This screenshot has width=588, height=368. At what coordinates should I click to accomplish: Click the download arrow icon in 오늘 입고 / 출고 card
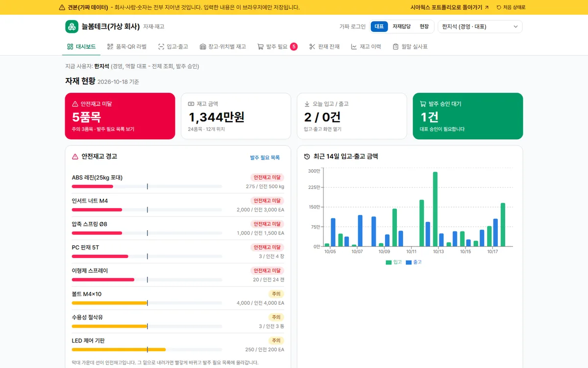click(x=307, y=104)
